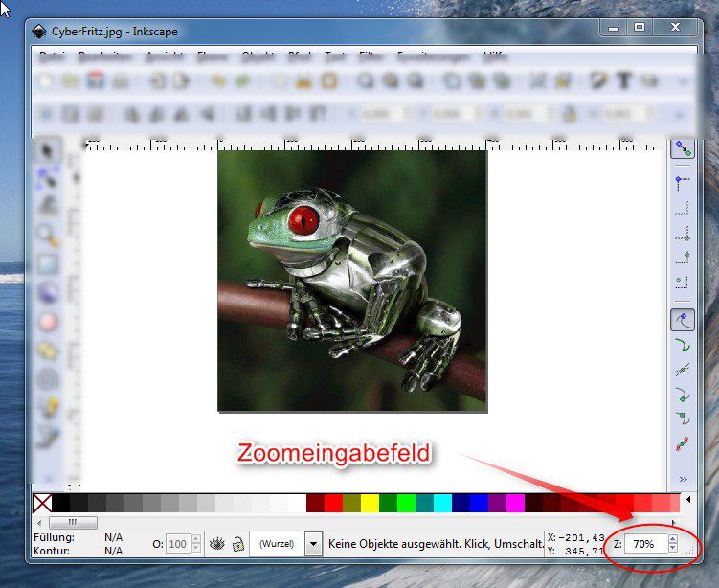Viewport: 719px width, 588px height.
Task: Toggle snap to nodes or handles
Action: click(683, 321)
